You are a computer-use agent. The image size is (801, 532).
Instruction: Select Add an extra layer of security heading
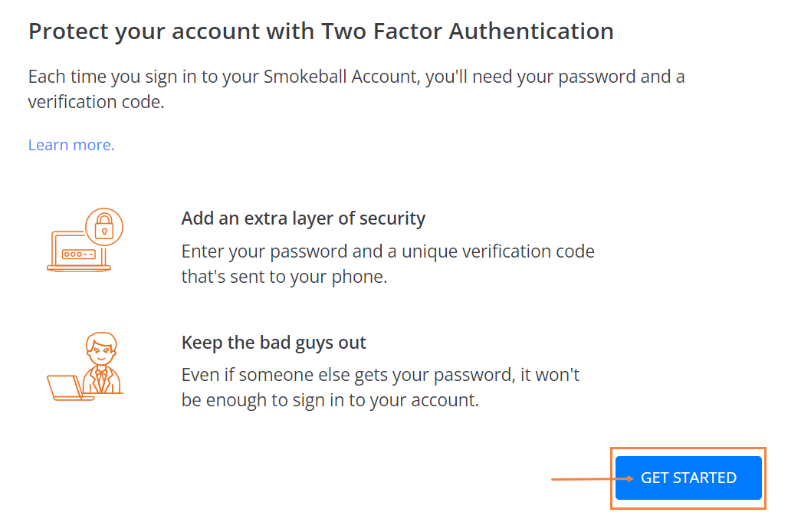(304, 218)
